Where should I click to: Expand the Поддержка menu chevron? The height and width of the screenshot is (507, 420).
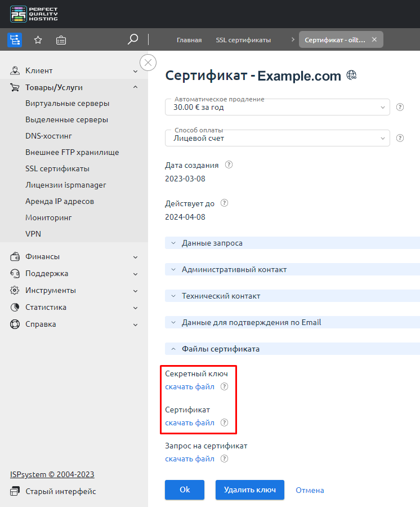[135, 274]
